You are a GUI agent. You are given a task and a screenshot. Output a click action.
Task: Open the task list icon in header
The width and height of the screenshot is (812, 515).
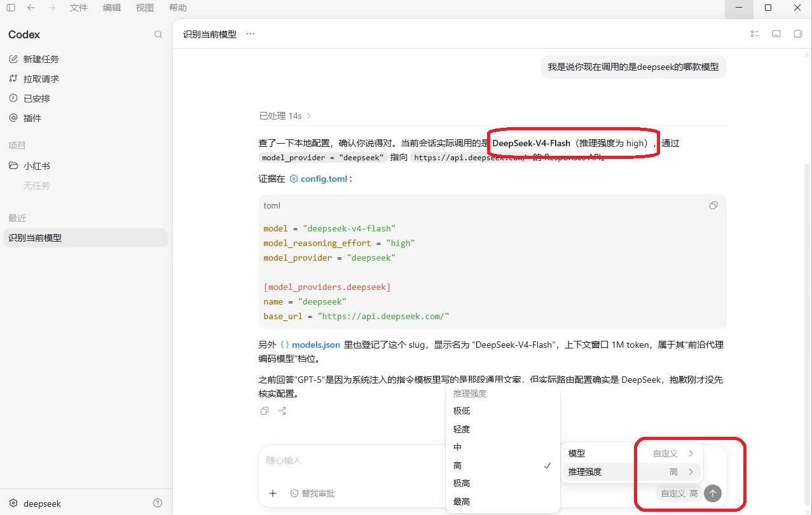coord(755,34)
